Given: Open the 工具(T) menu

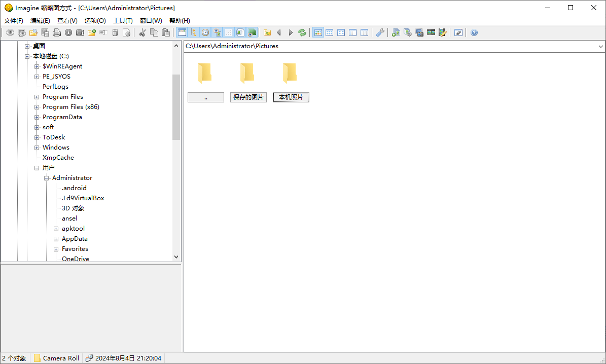Looking at the screenshot, I should [122, 20].
